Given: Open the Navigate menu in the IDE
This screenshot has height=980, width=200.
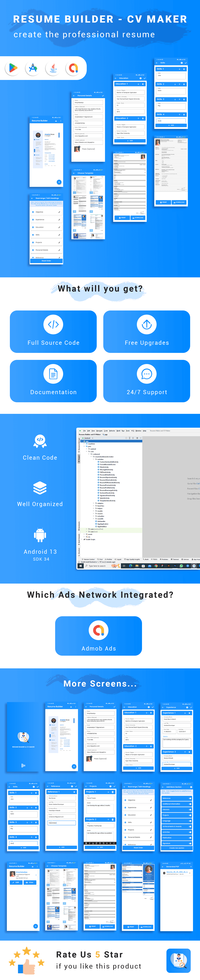Looking at the screenshot, I should pyautogui.click(x=99, y=431).
